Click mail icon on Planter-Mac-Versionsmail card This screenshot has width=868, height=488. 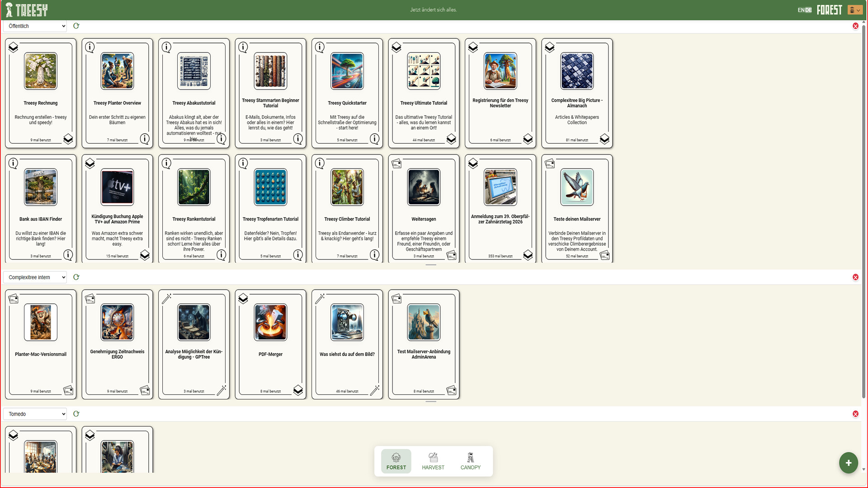[x=13, y=298]
